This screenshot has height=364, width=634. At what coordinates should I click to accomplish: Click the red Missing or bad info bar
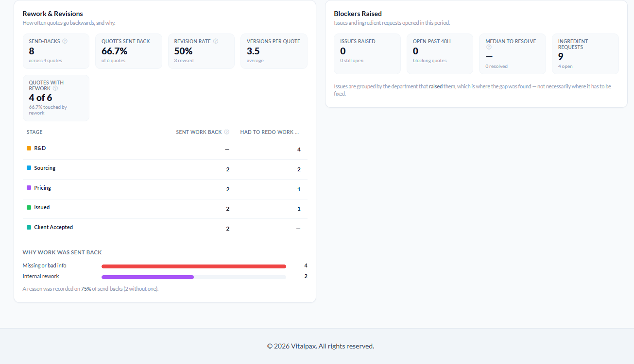click(x=194, y=266)
